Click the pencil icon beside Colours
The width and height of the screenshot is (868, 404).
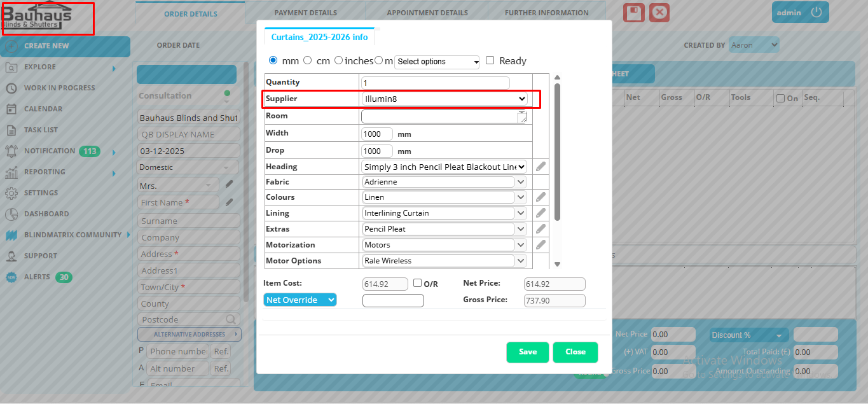click(541, 197)
